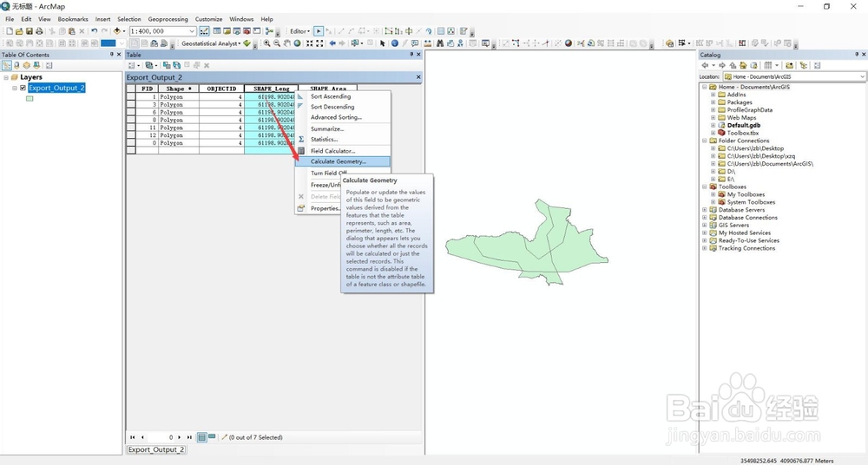Open the Customize menu
The image size is (868, 465).
(208, 19)
